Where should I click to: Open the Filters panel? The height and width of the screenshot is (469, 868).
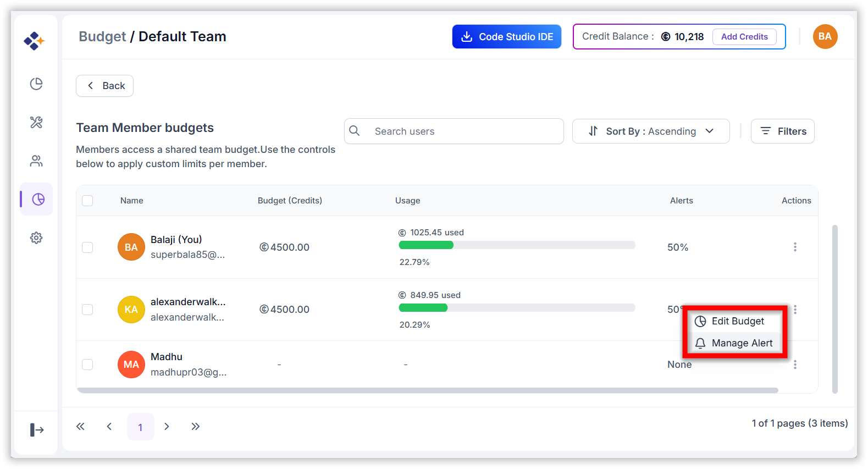coord(783,131)
